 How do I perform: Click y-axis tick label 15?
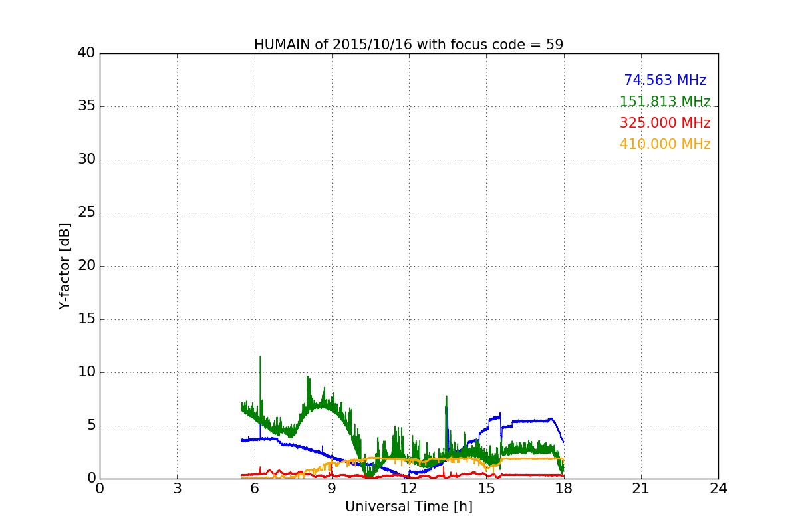tap(86, 319)
